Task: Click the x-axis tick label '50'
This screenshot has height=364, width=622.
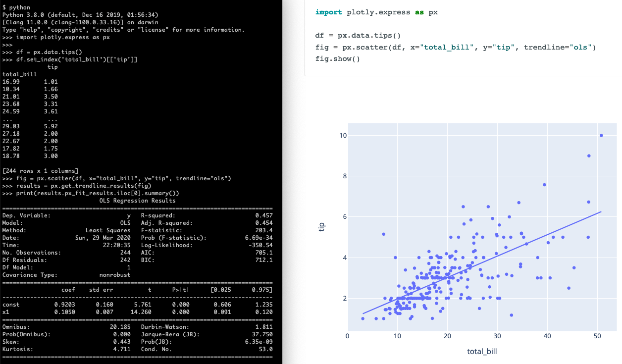Action: (597, 336)
